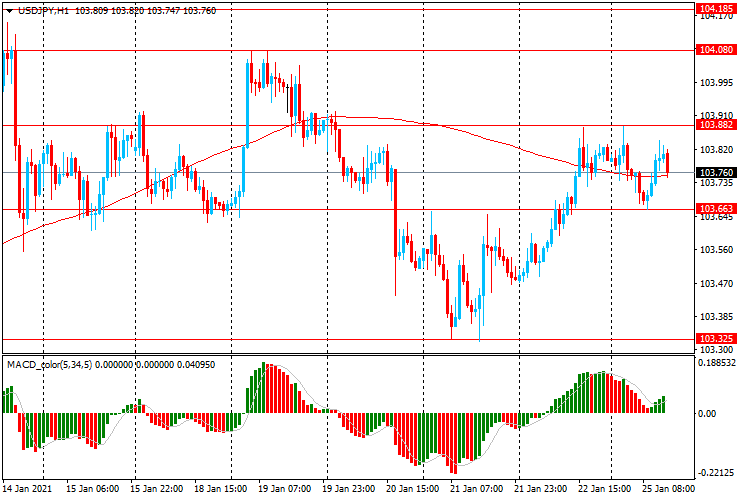Click the 14 Jan 2021 date label

(x=27, y=489)
